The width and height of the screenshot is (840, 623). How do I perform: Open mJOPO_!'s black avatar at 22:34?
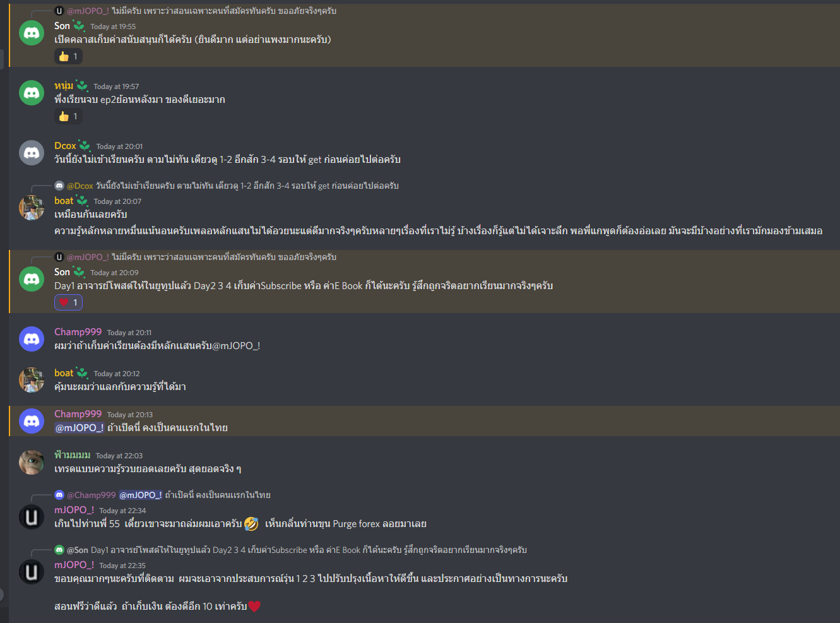(32, 517)
